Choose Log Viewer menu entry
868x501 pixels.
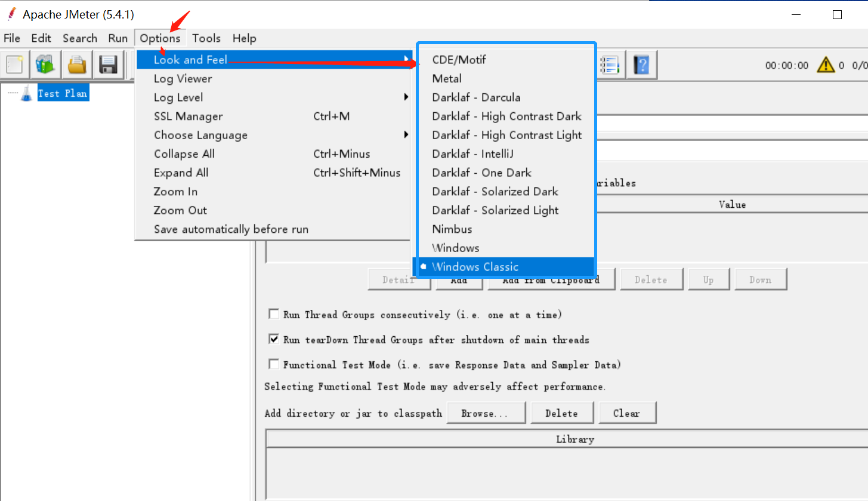tap(274, 79)
